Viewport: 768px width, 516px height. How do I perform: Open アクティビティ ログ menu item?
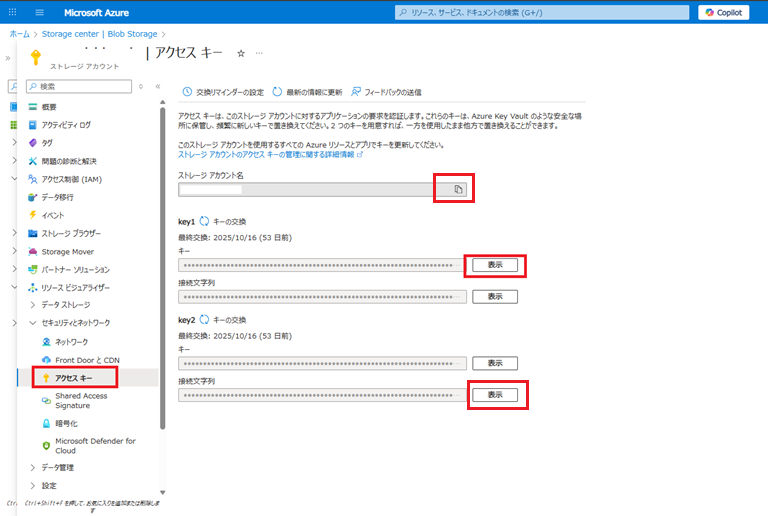pos(66,125)
